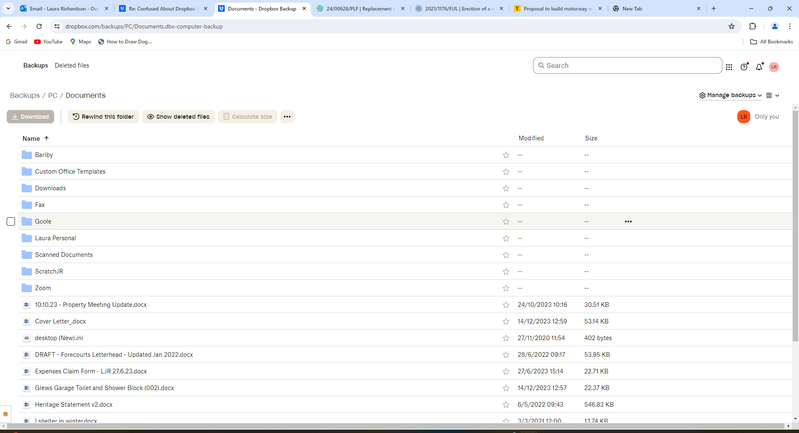
Task: Tick the checkbox beside the Goole folder
Action: click(11, 222)
